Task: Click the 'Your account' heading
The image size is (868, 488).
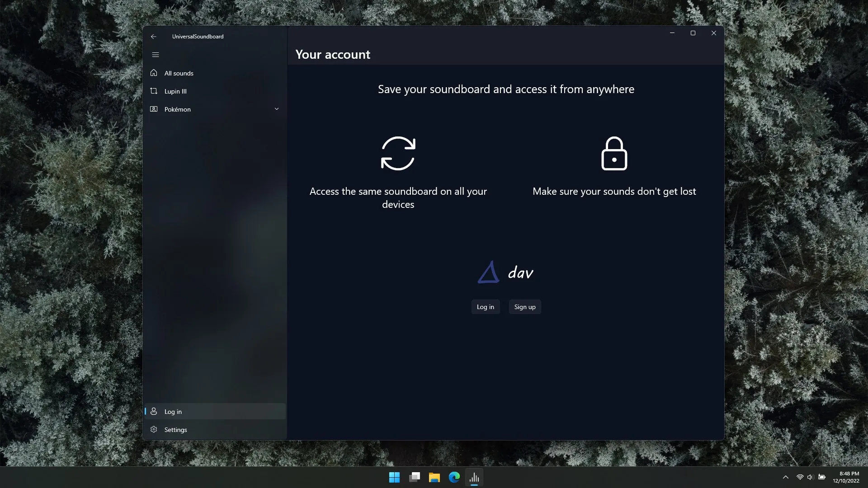Action: click(333, 55)
